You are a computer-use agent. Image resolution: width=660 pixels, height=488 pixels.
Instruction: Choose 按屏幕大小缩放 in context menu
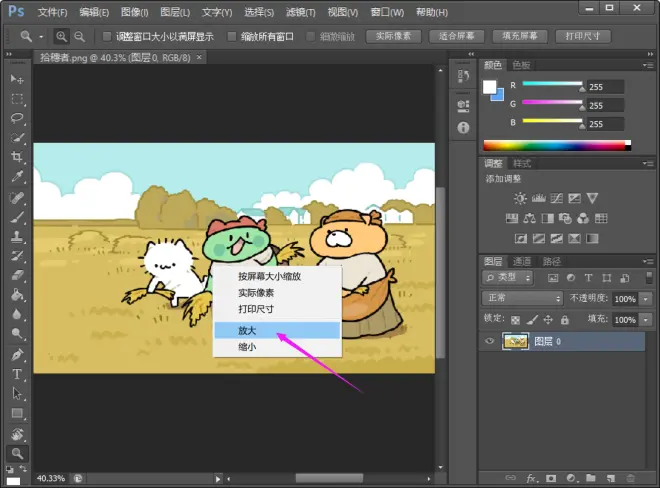(x=277, y=277)
